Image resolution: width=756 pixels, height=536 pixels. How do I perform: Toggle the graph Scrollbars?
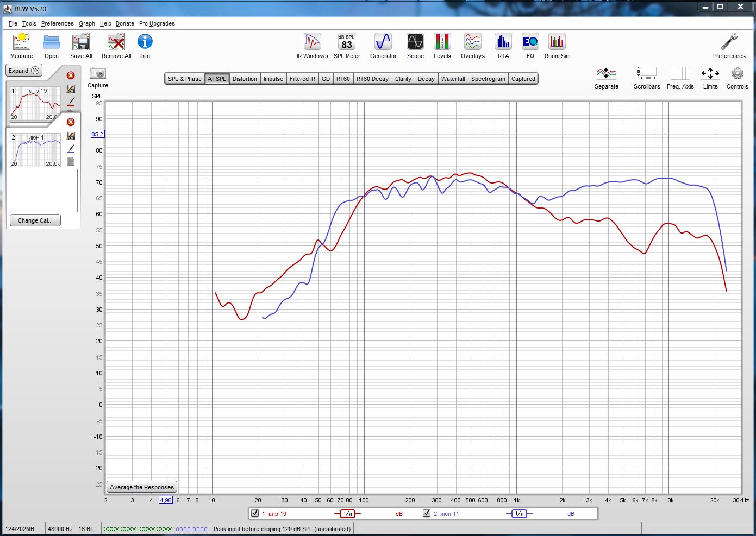point(646,74)
